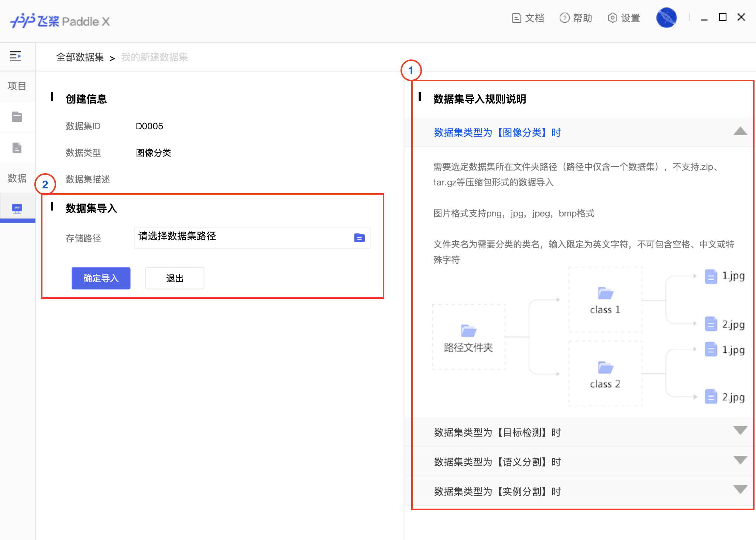The height and width of the screenshot is (540, 756).
Task: Click 退出 button
Action: 175,278
